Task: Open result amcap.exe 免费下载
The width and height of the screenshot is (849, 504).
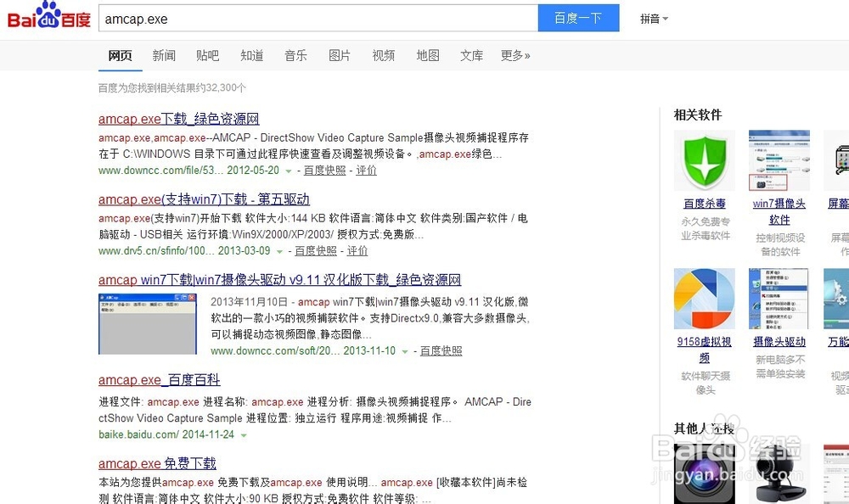Action: (x=158, y=463)
